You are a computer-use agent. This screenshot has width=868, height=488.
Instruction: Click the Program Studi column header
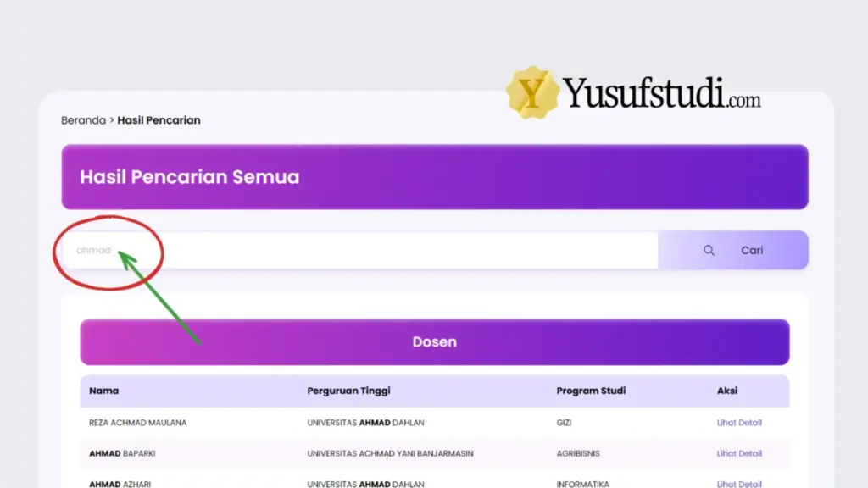[x=591, y=391]
